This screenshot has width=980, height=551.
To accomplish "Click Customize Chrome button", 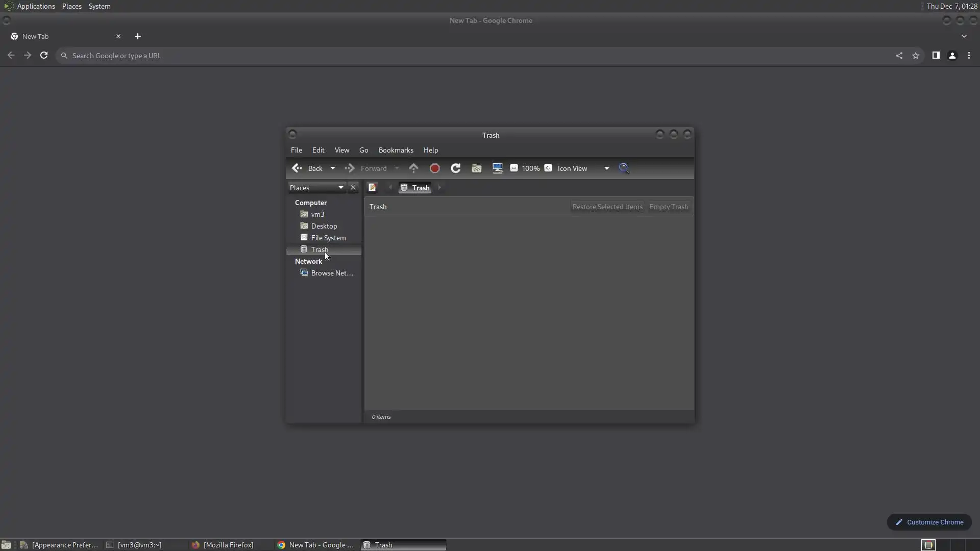I will [929, 522].
